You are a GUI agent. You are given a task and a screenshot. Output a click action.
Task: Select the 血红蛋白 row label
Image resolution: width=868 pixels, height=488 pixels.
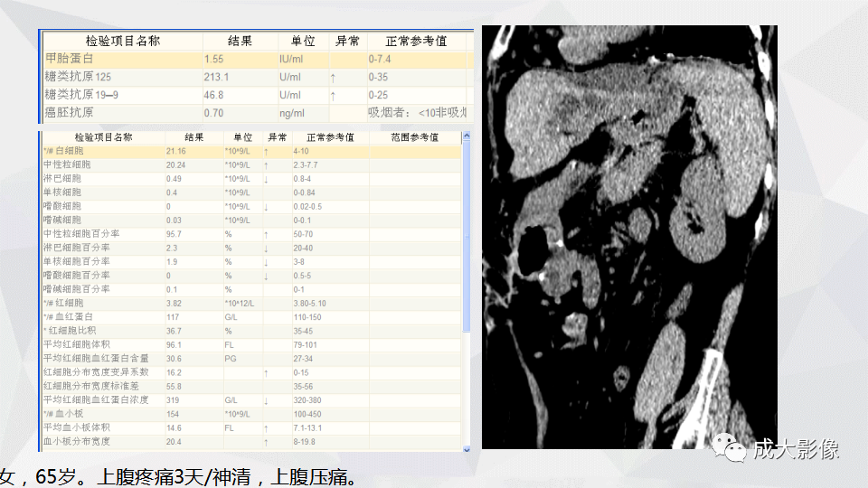pos(68,317)
